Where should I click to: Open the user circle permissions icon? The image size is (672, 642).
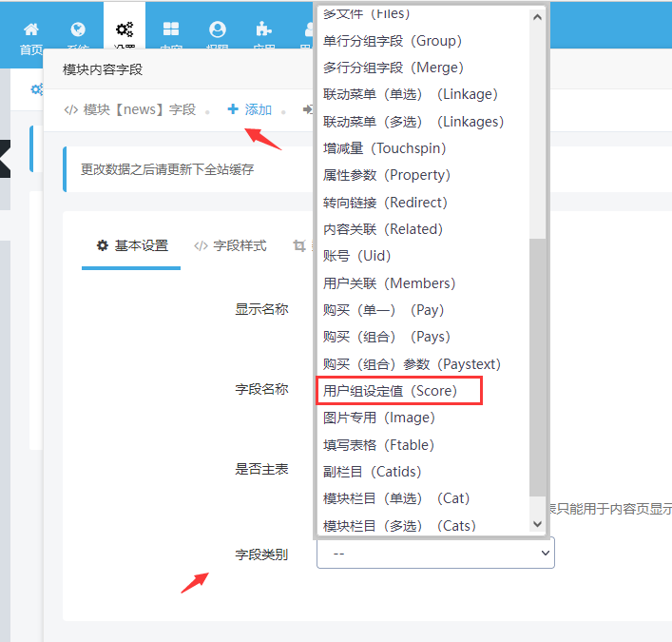click(218, 29)
